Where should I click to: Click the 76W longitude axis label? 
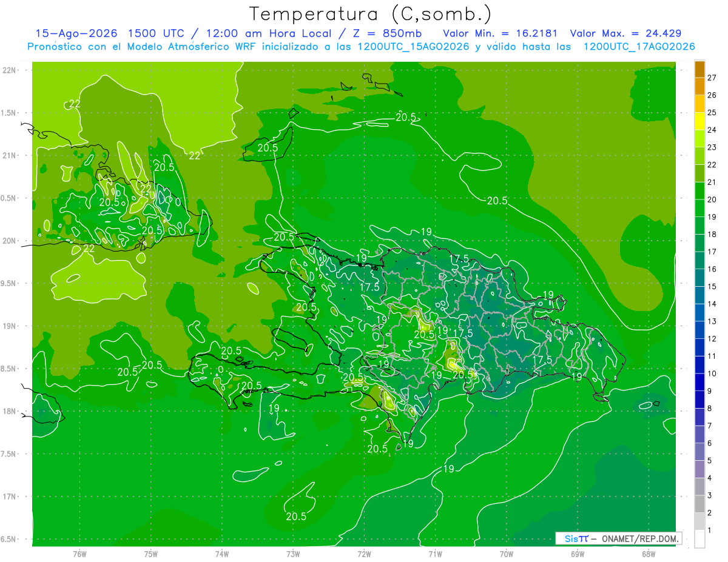79,554
